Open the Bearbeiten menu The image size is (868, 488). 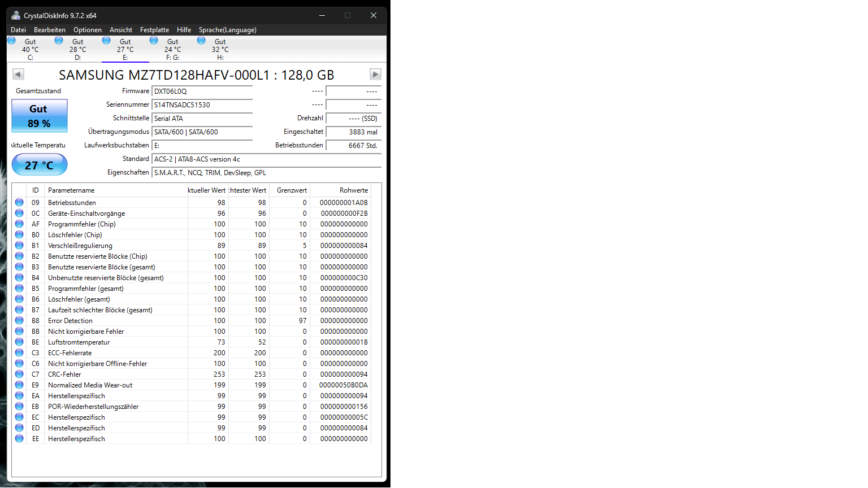pyautogui.click(x=50, y=30)
